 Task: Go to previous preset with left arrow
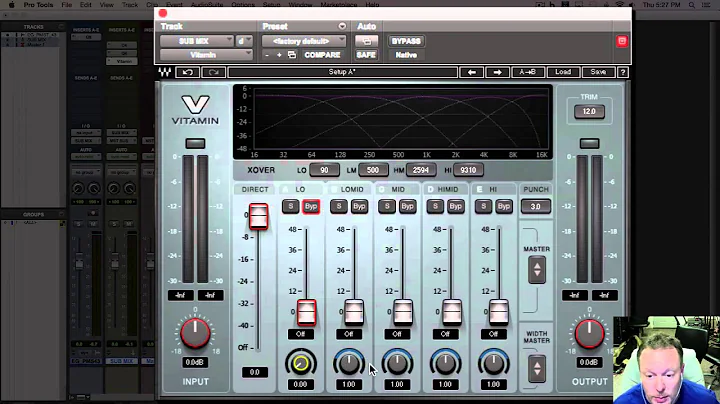pyautogui.click(x=472, y=72)
